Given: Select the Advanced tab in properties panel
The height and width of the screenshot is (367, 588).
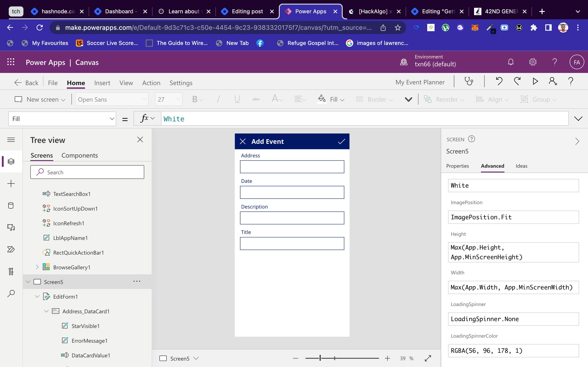Looking at the screenshot, I should pos(492,166).
